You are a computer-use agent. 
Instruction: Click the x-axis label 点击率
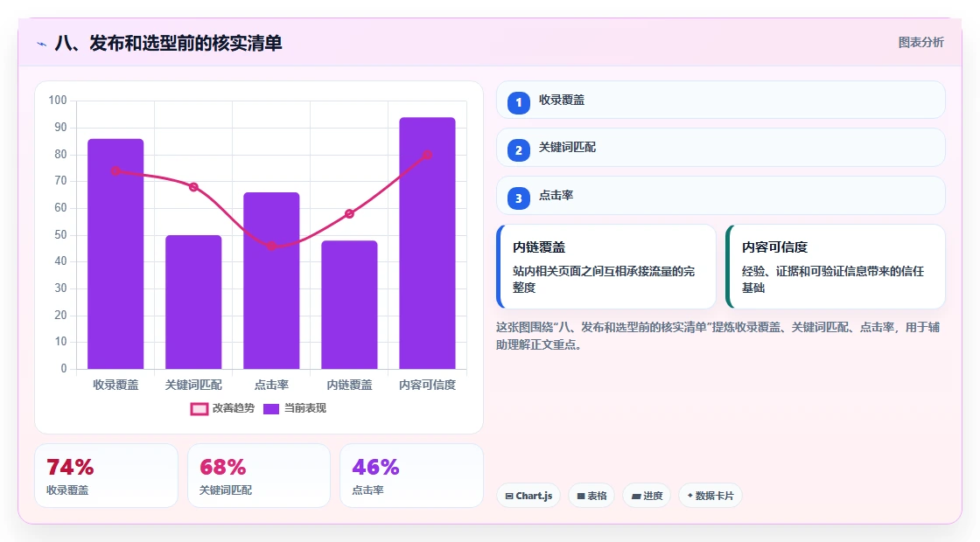point(271,386)
